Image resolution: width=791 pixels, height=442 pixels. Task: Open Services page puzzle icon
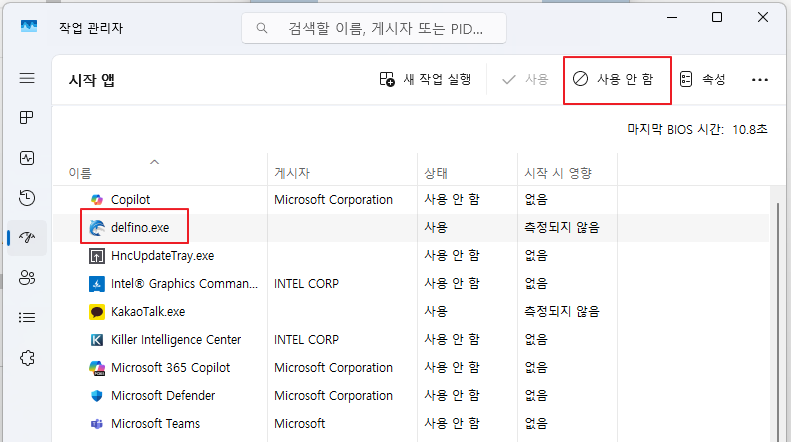click(x=27, y=358)
